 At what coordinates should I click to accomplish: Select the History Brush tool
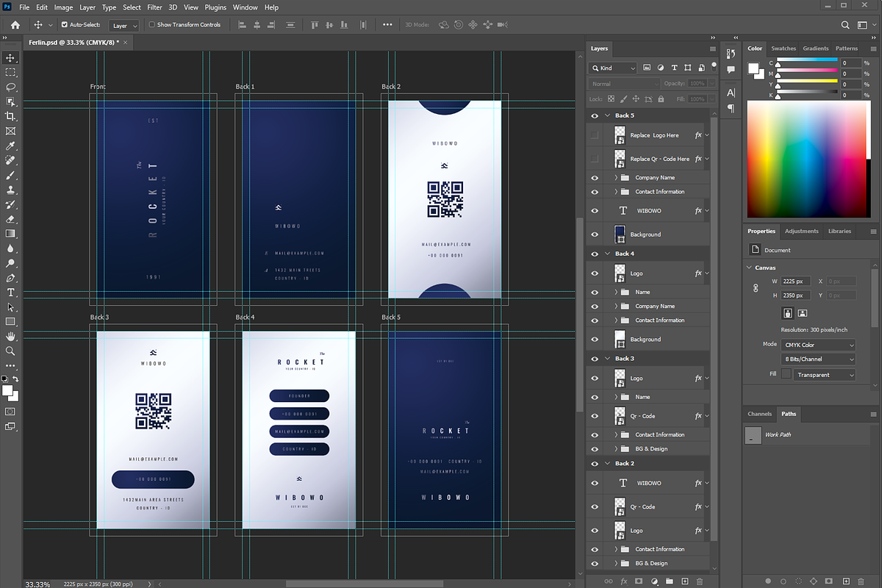[10, 204]
